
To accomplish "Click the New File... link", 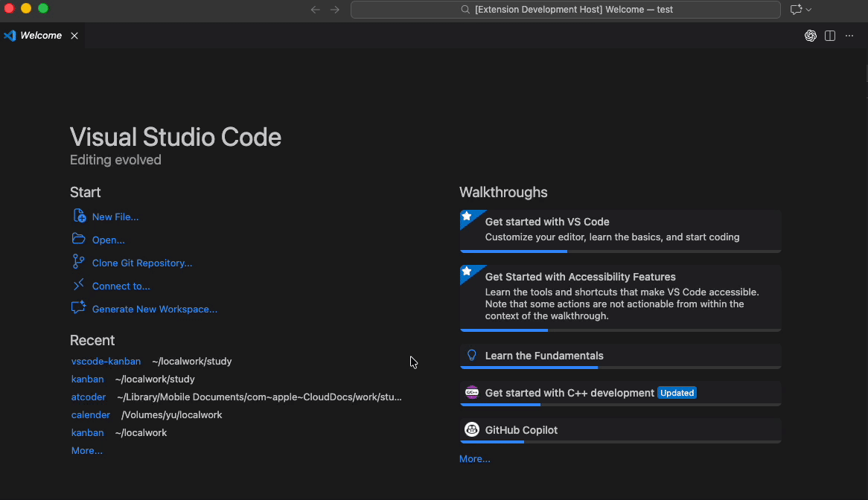I will pyautogui.click(x=115, y=217).
